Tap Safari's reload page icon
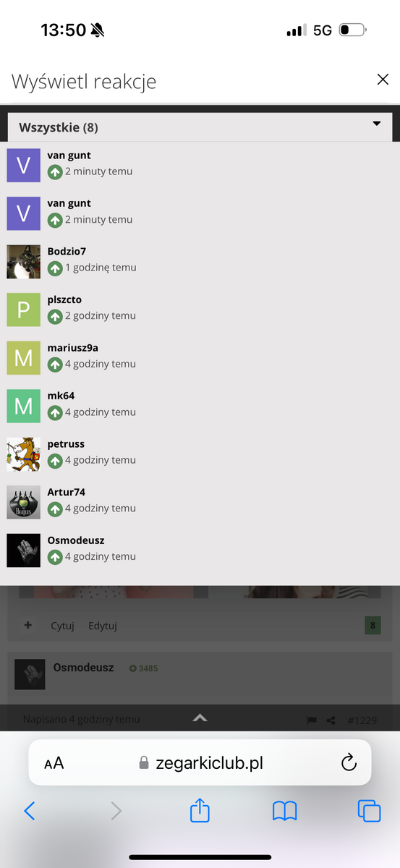Image resolution: width=400 pixels, height=868 pixels. (349, 762)
